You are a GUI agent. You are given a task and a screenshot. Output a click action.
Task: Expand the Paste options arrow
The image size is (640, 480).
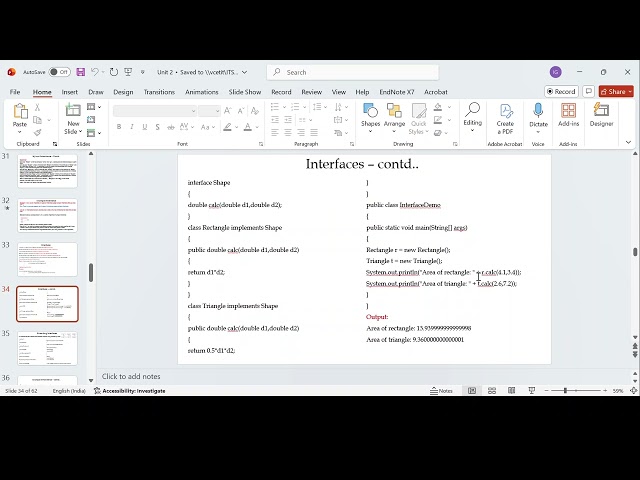tap(20, 132)
